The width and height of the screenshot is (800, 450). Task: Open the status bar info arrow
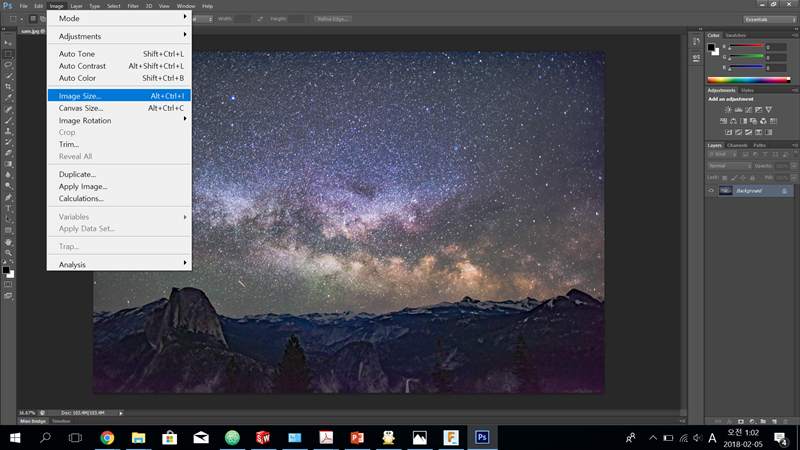[121, 413]
